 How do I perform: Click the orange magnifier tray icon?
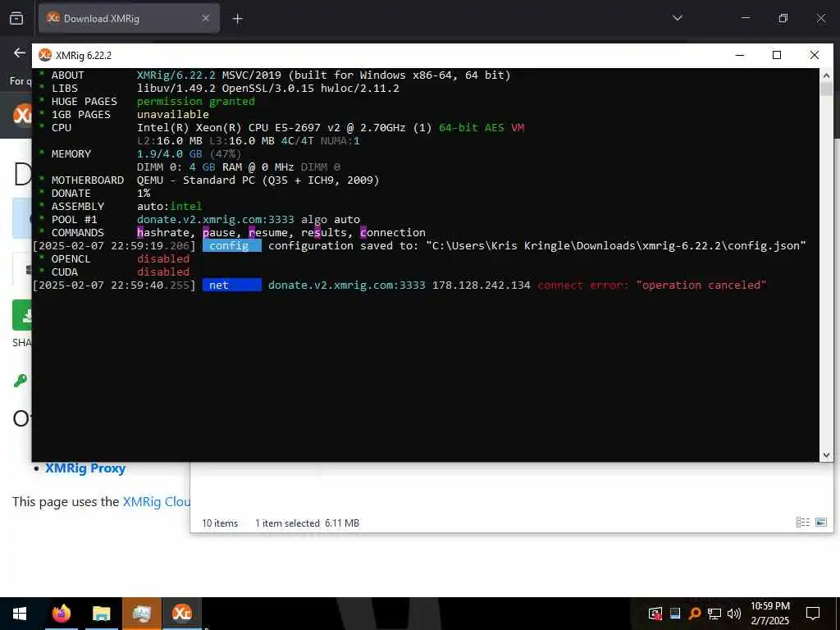point(695,614)
